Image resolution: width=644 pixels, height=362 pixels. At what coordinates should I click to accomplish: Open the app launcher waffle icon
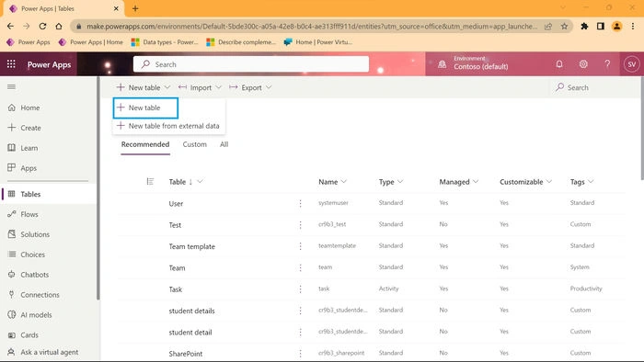(x=11, y=64)
